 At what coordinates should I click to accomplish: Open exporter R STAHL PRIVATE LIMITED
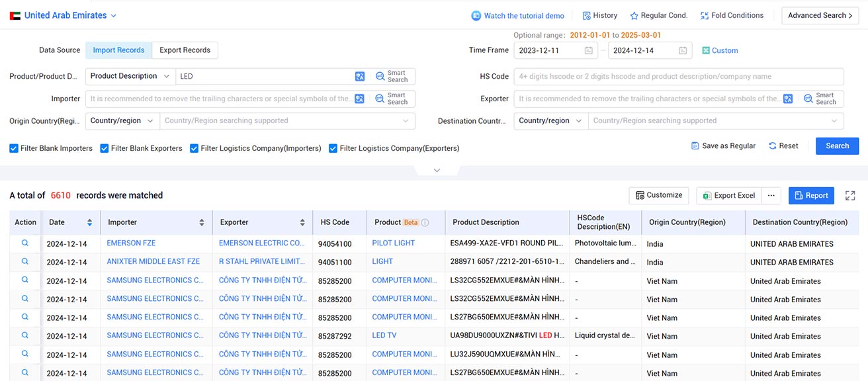click(261, 261)
